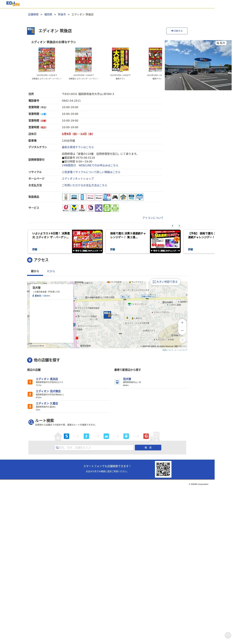Click the QR code in footer
The width and height of the screenshot is (233, 644).
click(x=163, y=469)
